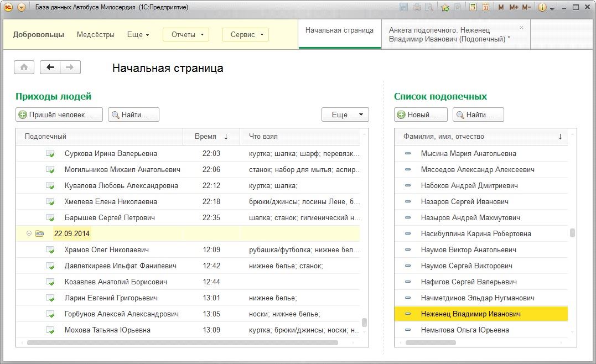Open the dropdown arrow next to info icon
Viewport: 596px width, 364px height.
tap(552, 8)
